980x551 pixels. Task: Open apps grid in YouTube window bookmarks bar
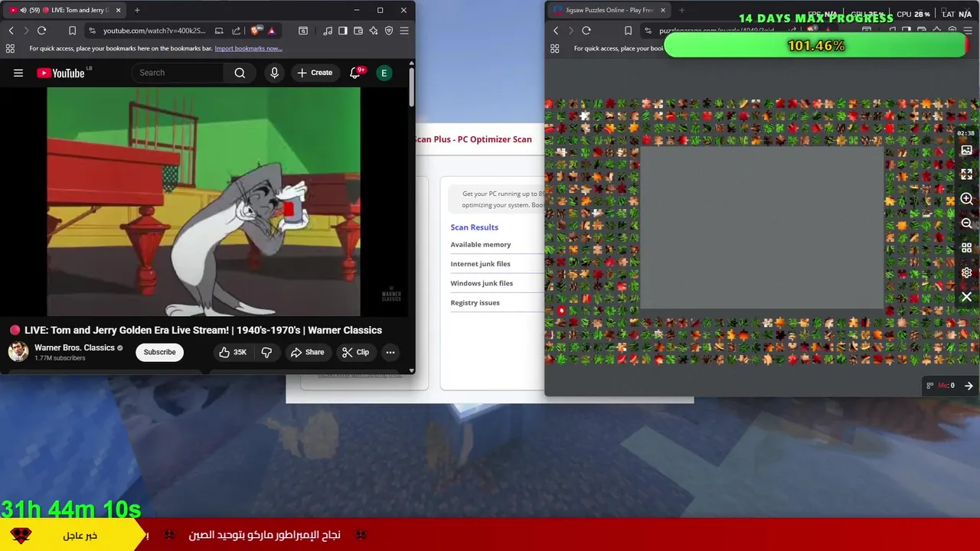coord(10,48)
